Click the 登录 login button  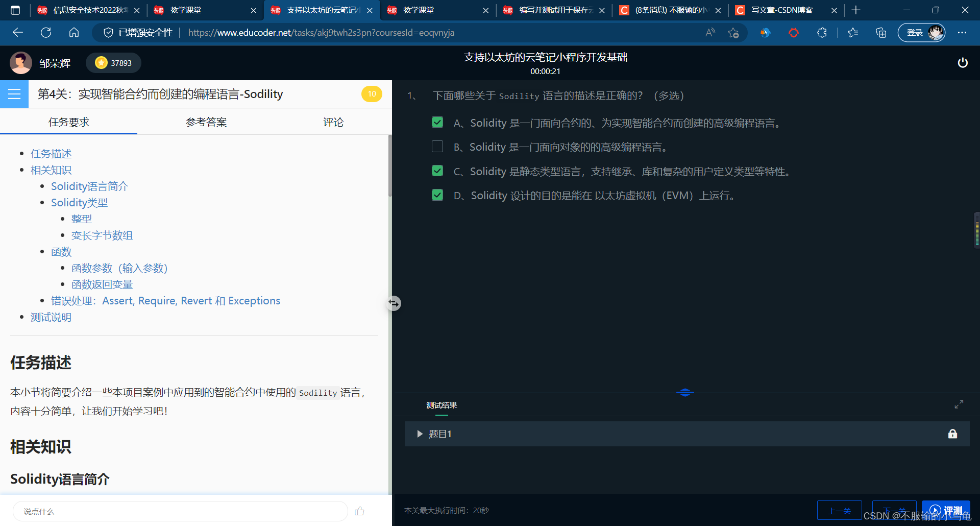(x=921, y=33)
